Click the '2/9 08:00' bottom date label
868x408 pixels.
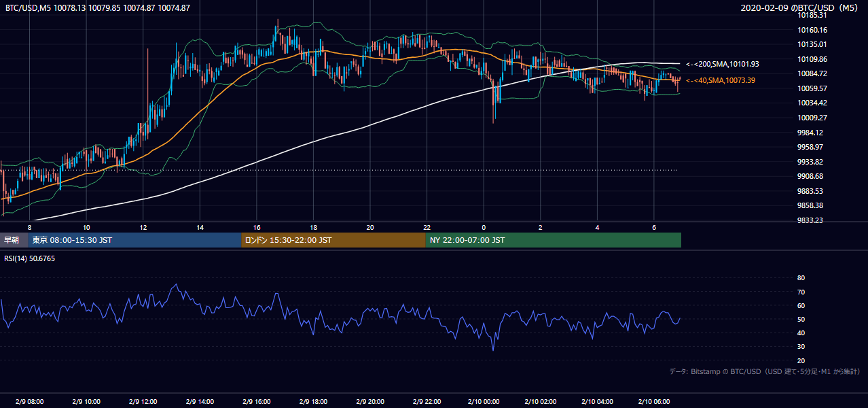coord(29,401)
